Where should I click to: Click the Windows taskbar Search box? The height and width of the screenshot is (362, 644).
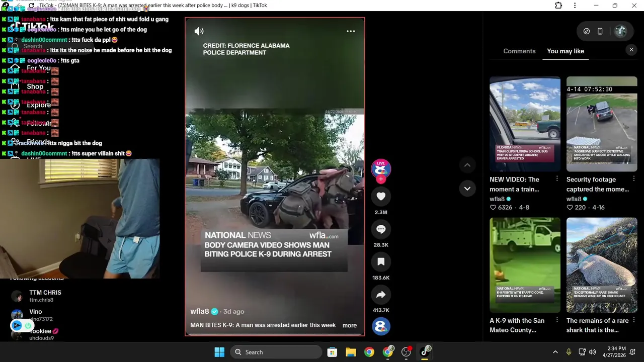(276, 352)
